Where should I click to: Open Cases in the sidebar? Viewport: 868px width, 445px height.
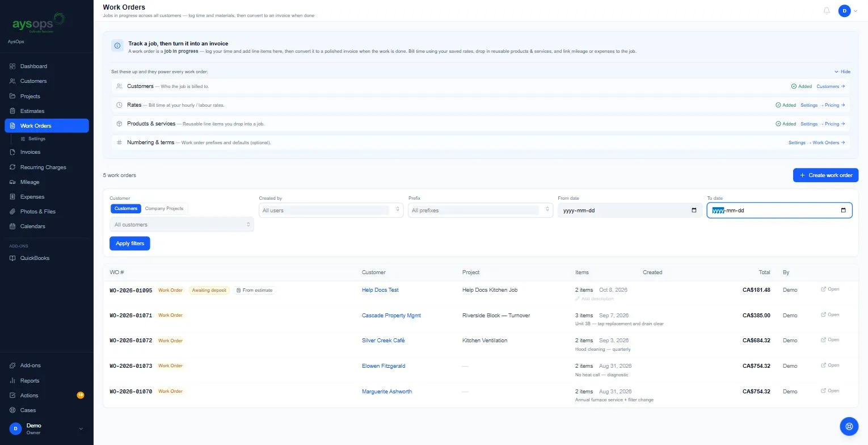pyautogui.click(x=47, y=410)
